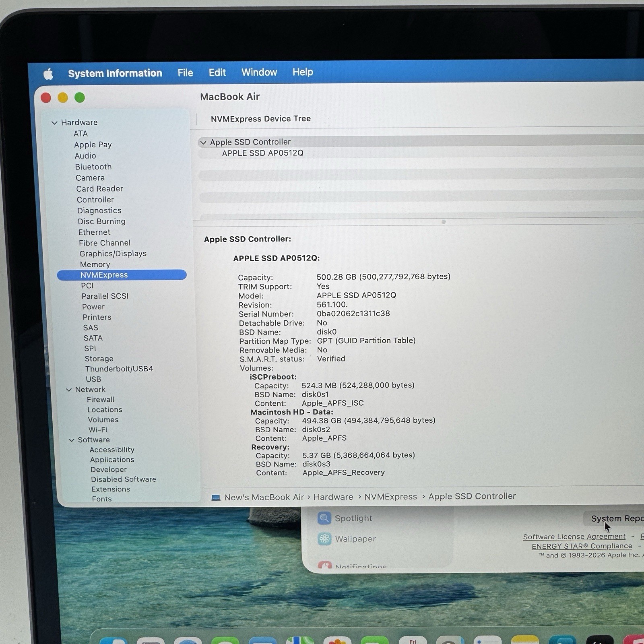Open the Apple menu icon
The width and height of the screenshot is (644, 644).
click(48, 74)
